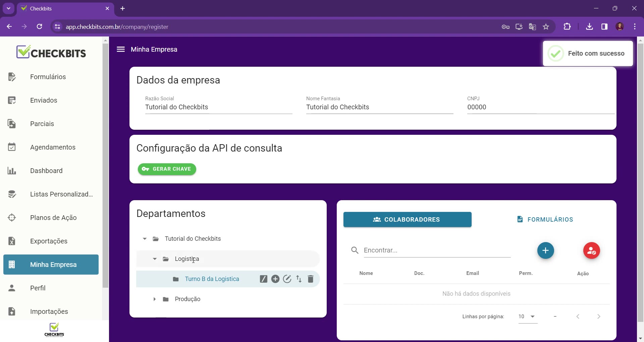Image resolution: width=644 pixels, height=342 pixels.
Task: Open a new browser tab
Action: (123, 8)
